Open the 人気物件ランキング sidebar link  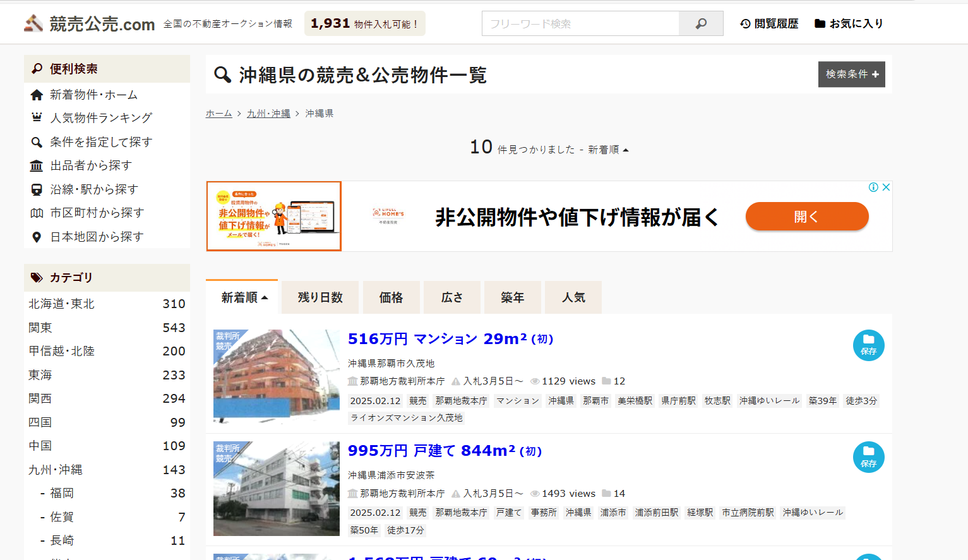(101, 118)
